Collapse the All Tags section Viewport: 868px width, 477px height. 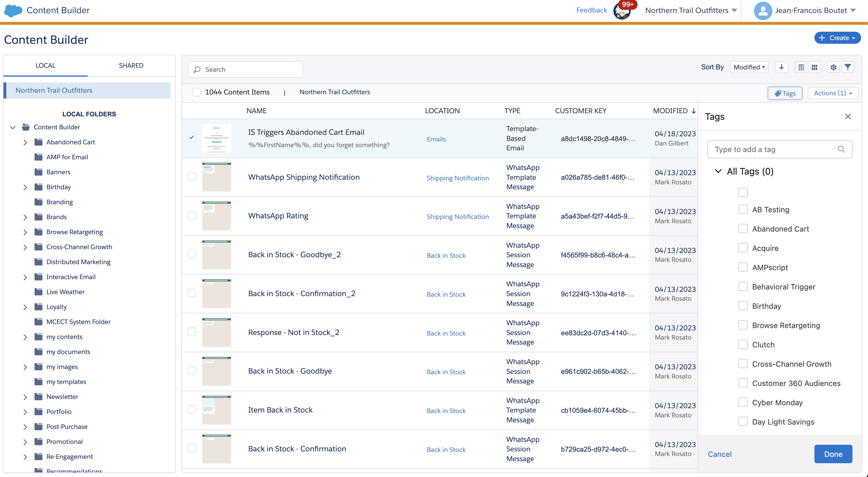pyautogui.click(x=718, y=171)
